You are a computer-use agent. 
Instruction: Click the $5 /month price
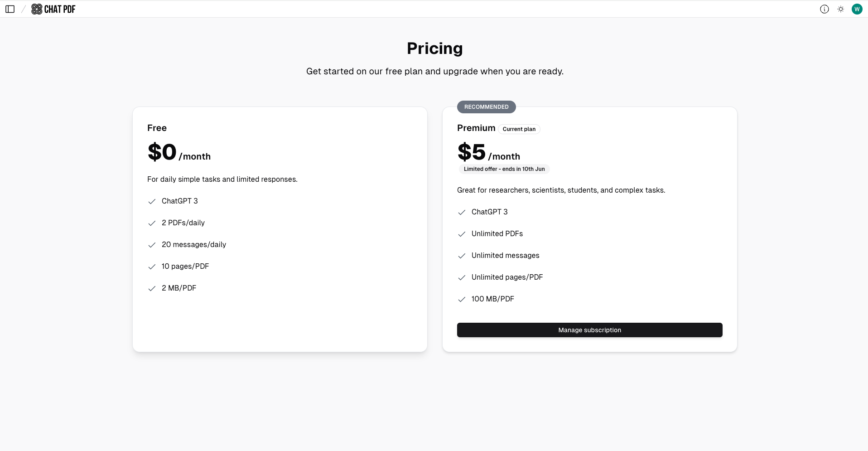[x=488, y=152]
